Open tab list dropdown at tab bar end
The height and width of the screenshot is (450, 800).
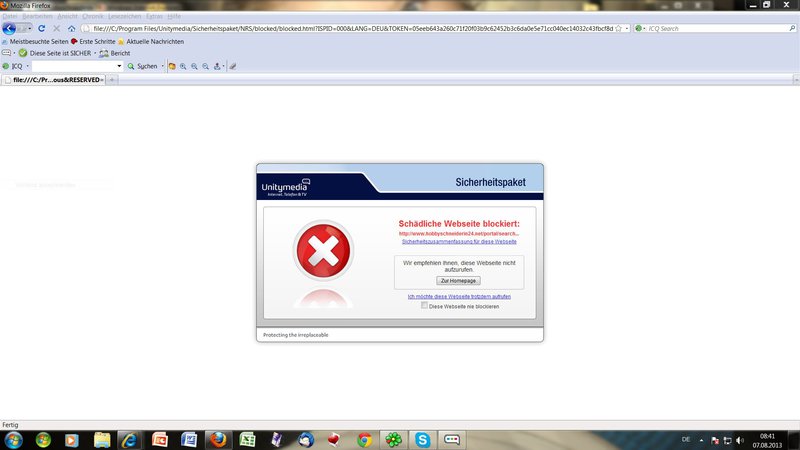pos(796,80)
